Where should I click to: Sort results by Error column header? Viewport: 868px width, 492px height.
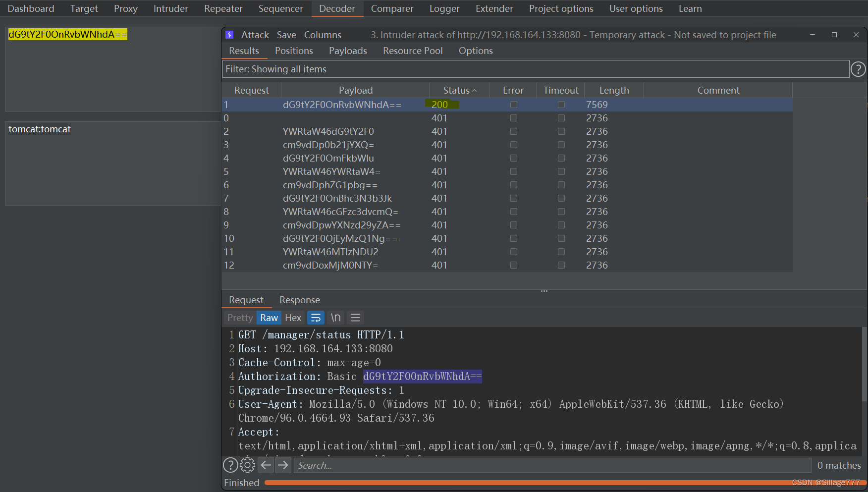click(513, 90)
